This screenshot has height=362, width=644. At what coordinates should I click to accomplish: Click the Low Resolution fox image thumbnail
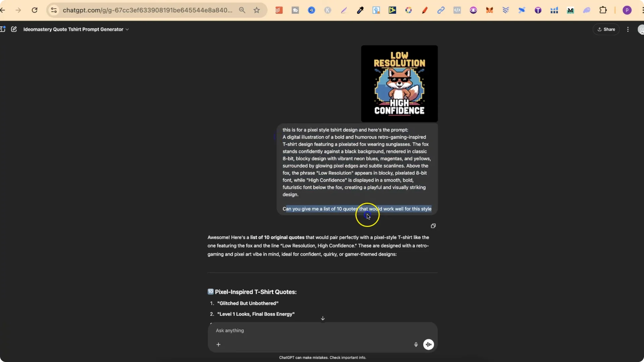click(x=399, y=83)
